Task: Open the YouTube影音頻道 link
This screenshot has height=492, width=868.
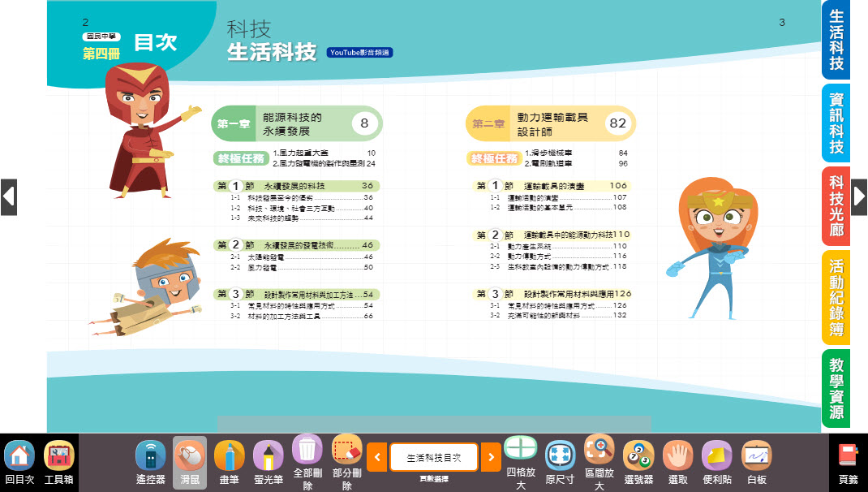Action: [x=360, y=53]
